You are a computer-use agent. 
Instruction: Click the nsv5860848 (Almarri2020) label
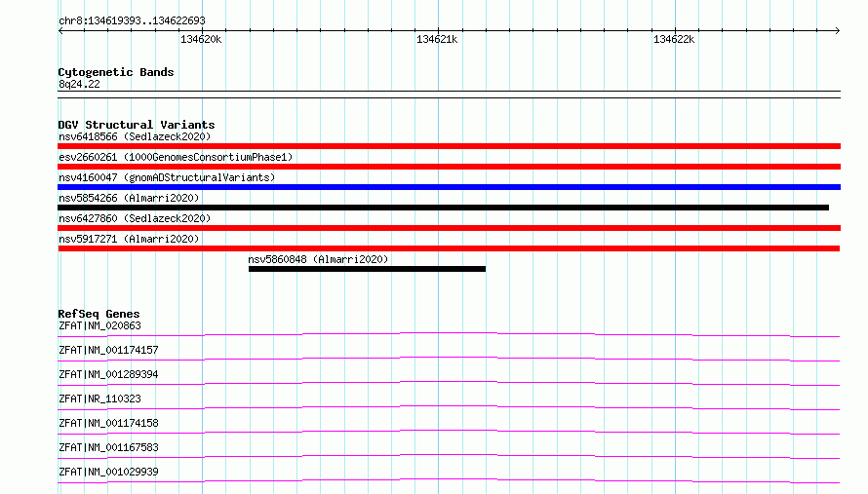coord(318,259)
